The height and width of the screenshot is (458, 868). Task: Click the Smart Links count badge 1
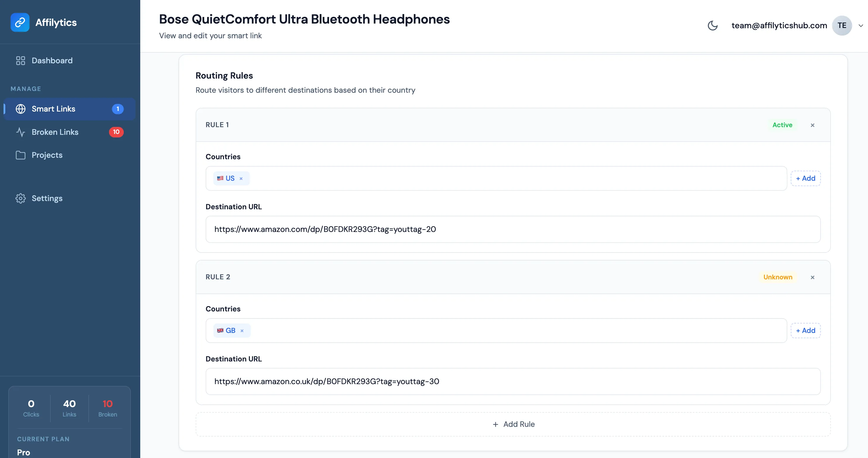pos(118,109)
